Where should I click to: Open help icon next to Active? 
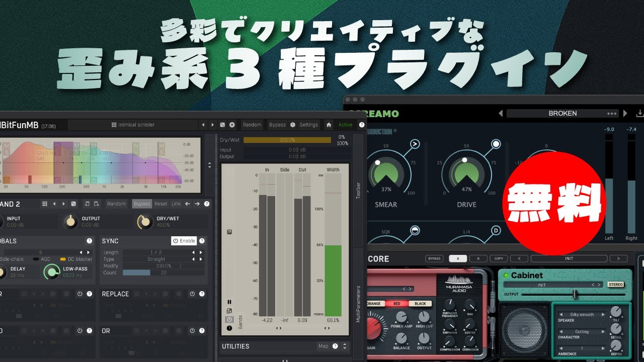pos(361,125)
